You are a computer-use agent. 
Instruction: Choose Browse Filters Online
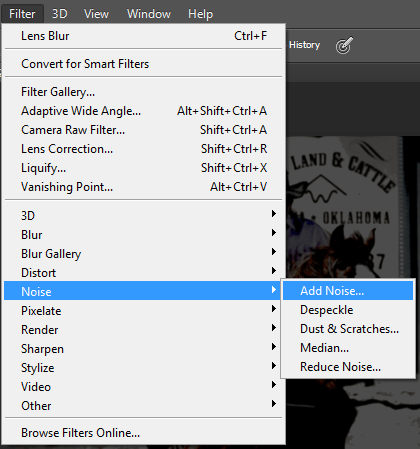pyautogui.click(x=144, y=433)
